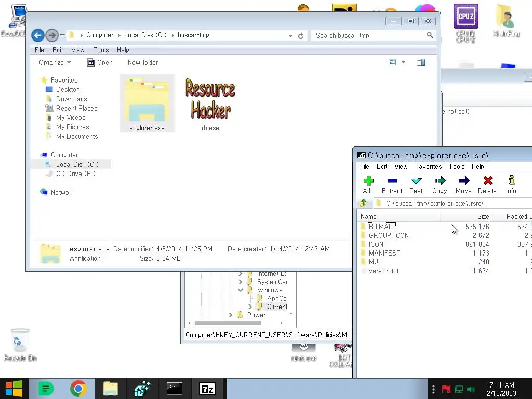Screen dimensions: 532x399
Task: Select MANIFEST folder in 7-Zip
Action: [384, 253]
